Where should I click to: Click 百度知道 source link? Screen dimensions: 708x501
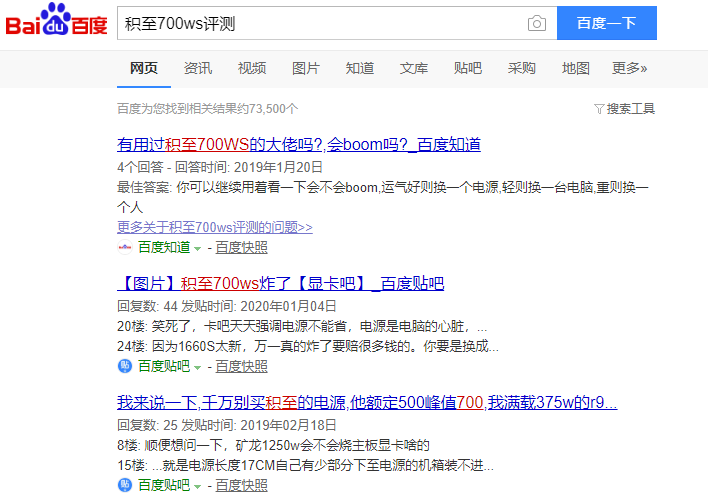tap(164, 247)
